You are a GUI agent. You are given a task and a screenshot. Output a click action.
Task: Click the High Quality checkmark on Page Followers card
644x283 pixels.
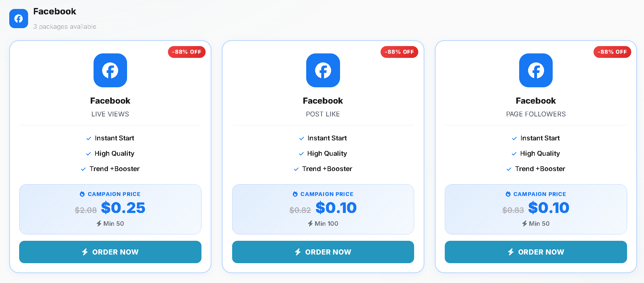(x=514, y=154)
